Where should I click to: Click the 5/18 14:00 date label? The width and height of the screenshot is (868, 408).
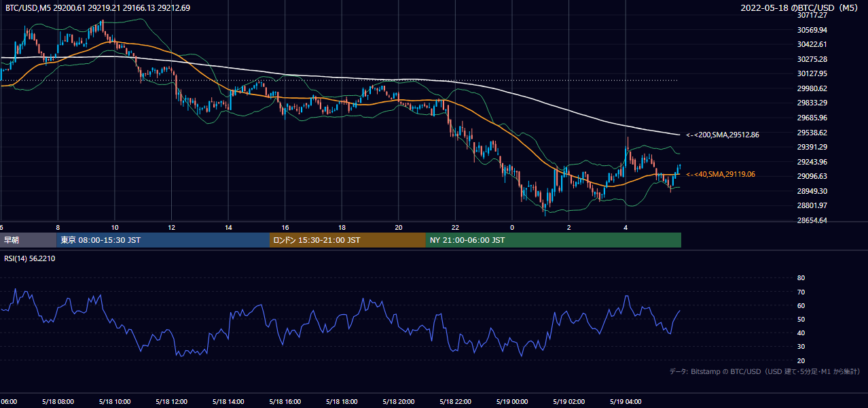228,402
